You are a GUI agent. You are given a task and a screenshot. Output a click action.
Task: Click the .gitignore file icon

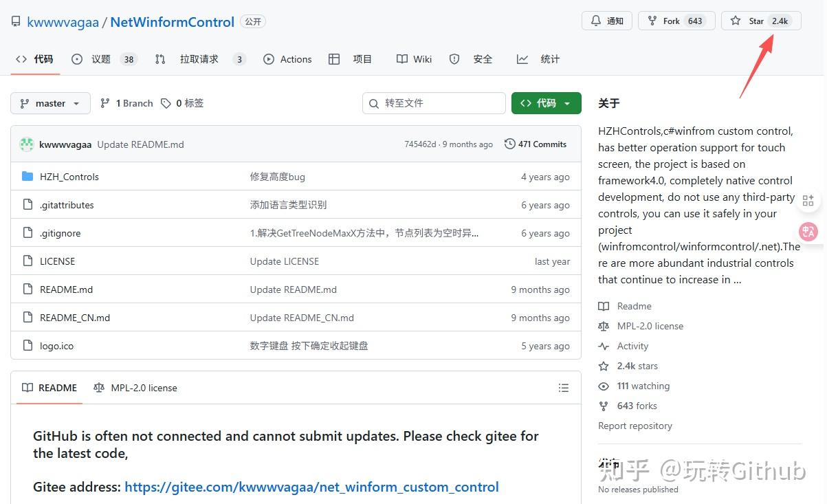pos(27,233)
